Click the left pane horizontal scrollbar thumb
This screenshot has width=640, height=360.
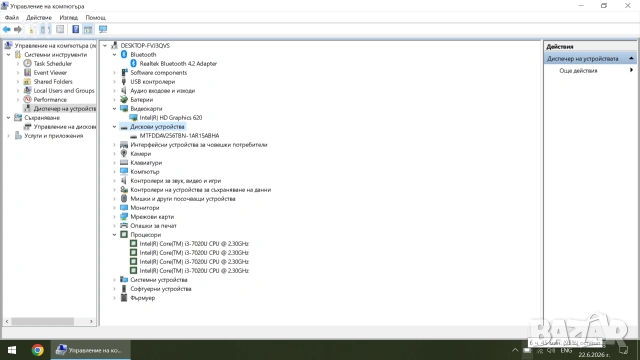tap(42, 322)
